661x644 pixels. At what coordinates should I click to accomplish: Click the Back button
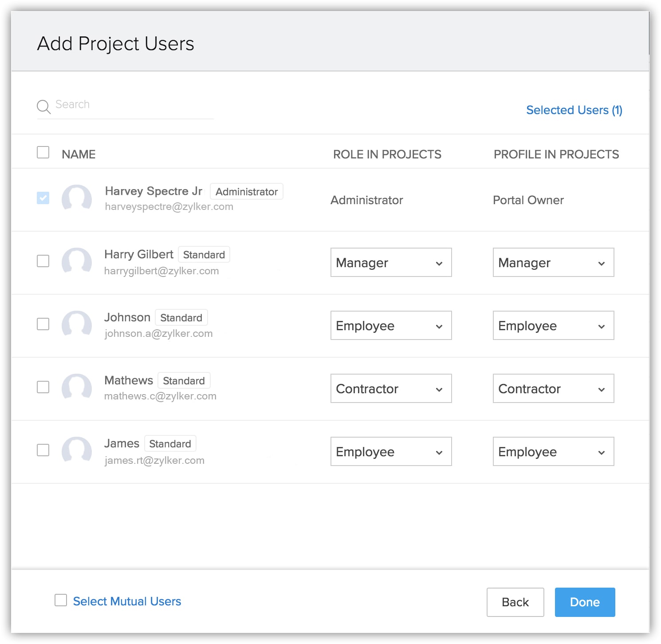515,602
